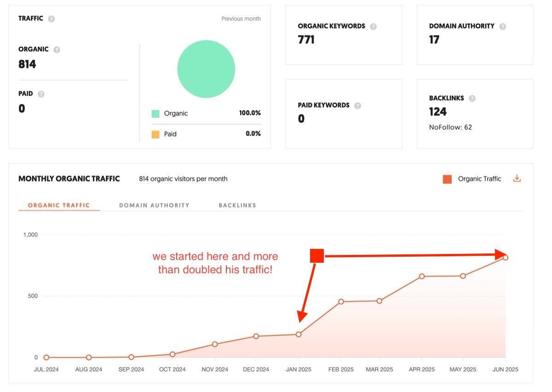This screenshot has height=392, width=552.
Task: Click the help icon beside Organic
Action: point(57,50)
